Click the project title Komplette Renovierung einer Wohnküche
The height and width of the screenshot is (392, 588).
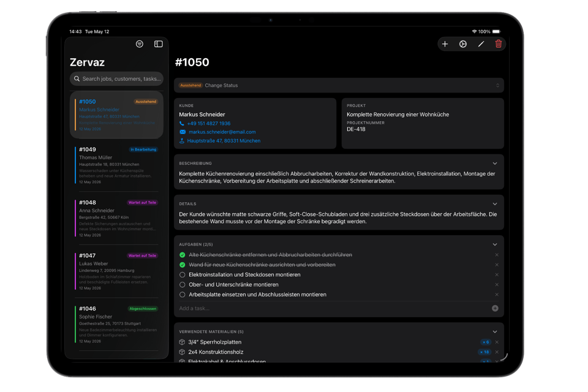398,115
